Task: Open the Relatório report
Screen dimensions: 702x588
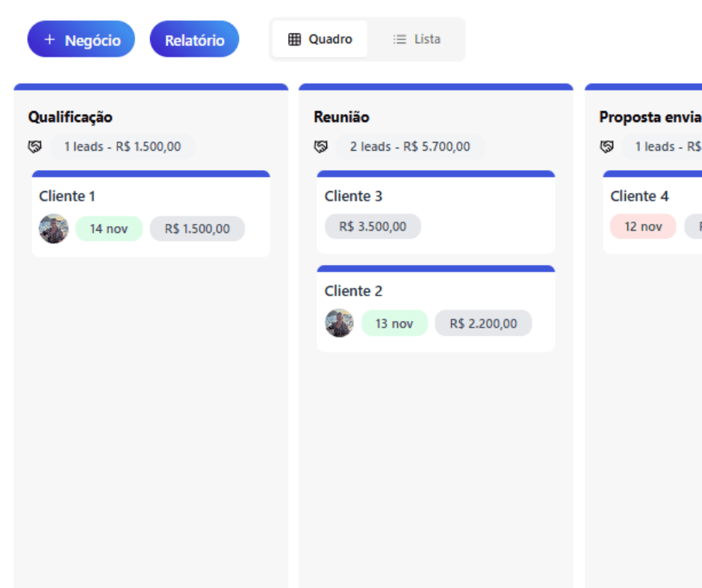Action: pos(194,40)
